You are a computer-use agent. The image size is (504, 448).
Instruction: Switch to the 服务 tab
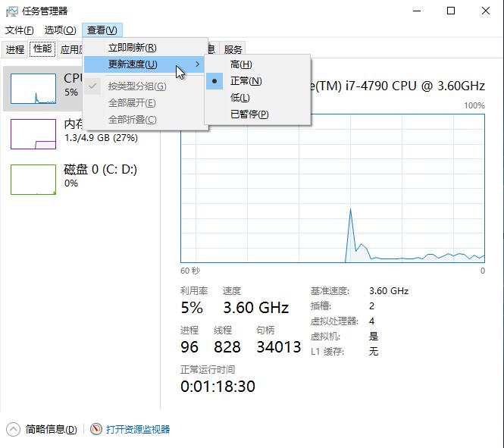233,49
